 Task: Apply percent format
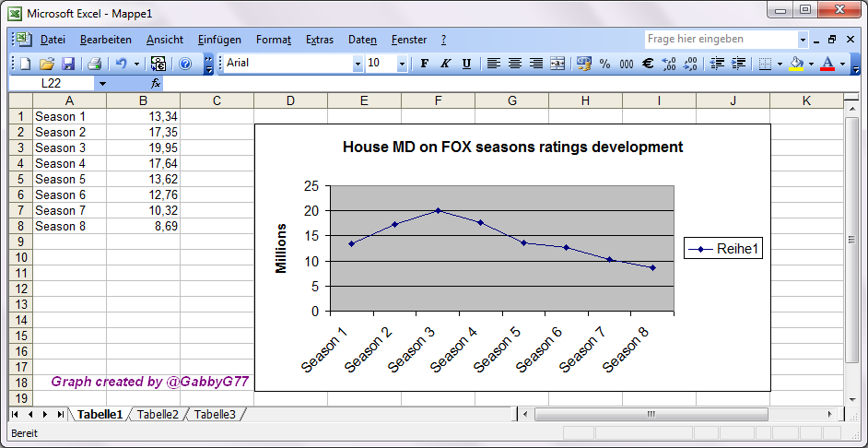coord(604,64)
